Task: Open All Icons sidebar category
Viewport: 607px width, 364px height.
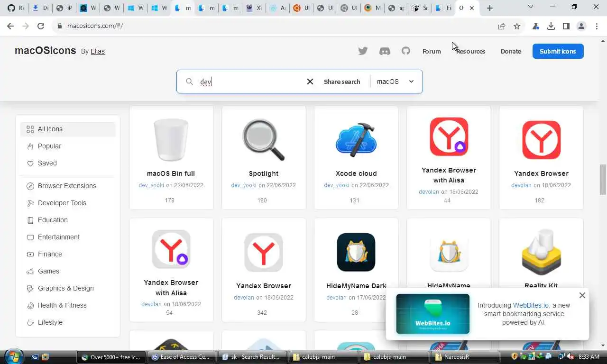Action: (68, 129)
